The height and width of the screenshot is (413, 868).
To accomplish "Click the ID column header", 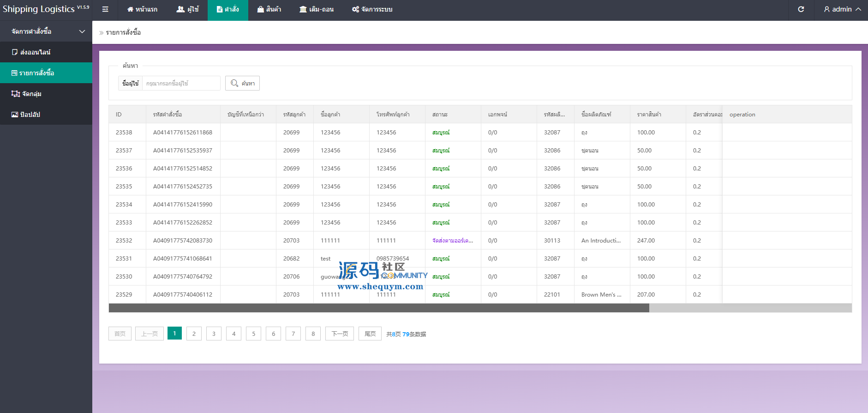I will tap(119, 115).
